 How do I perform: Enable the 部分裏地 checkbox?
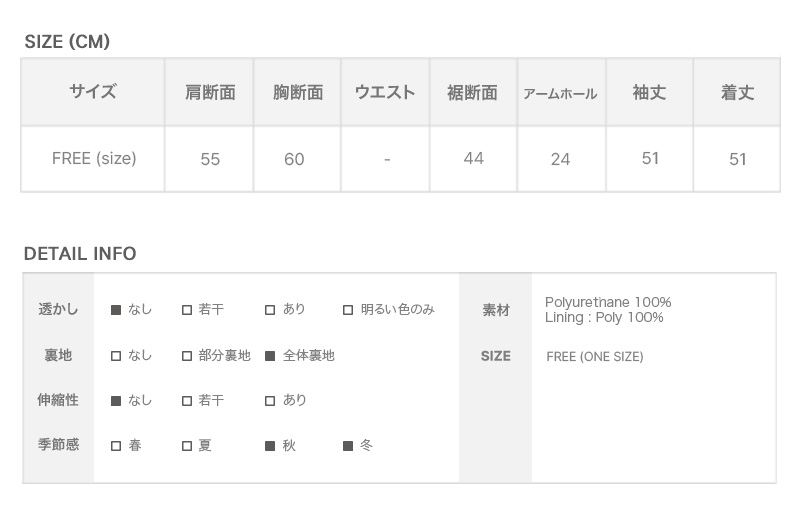[187, 355]
